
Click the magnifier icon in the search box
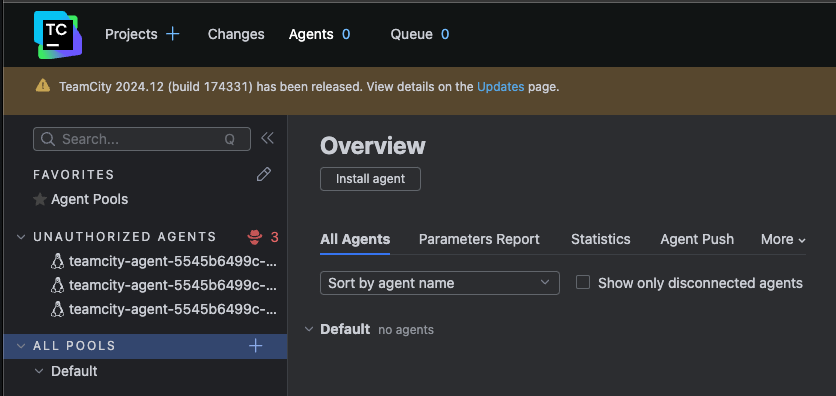[x=48, y=139]
